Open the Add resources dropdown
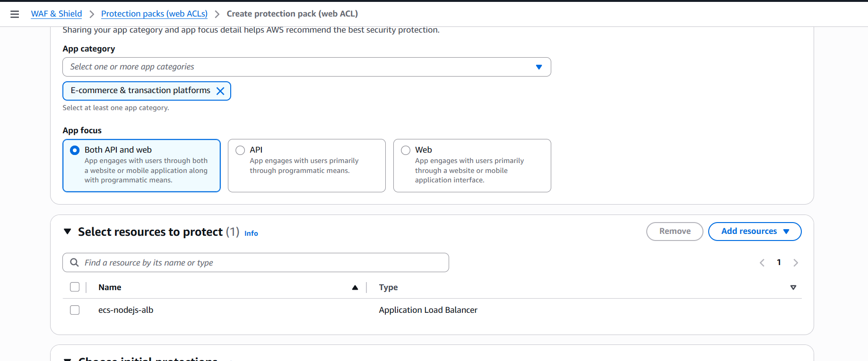The width and height of the screenshot is (868, 361). [x=755, y=231]
